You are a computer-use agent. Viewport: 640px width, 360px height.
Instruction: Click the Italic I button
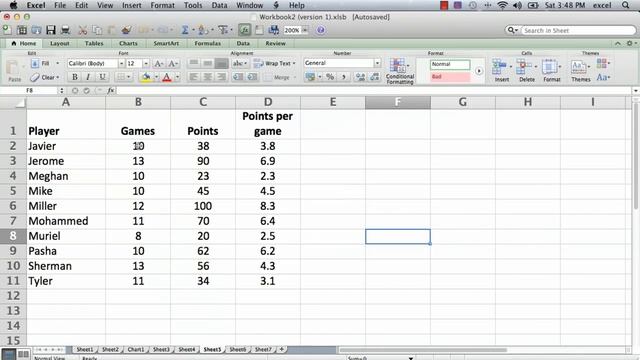tap(88, 77)
